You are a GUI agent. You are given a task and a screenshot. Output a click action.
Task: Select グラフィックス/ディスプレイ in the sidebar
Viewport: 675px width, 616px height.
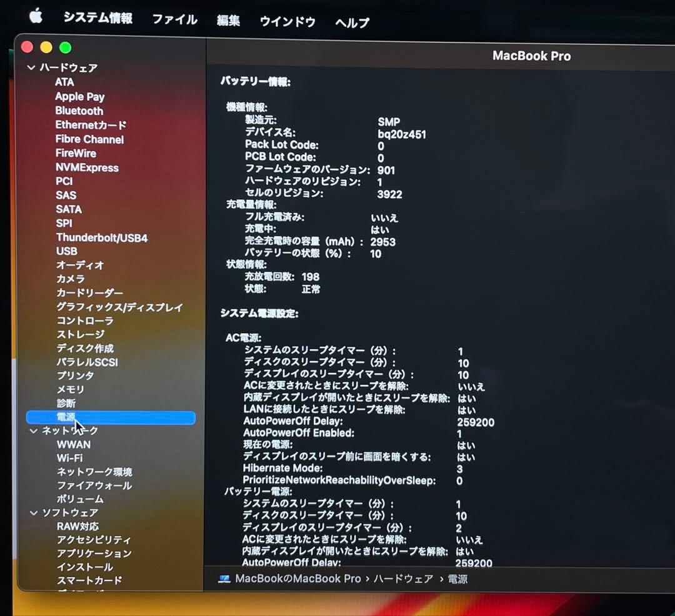click(x=119, y=307)
